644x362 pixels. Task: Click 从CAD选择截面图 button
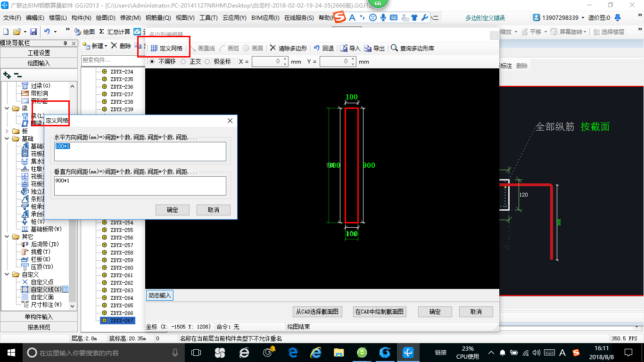pyautogui.click(x=317, y=312)
